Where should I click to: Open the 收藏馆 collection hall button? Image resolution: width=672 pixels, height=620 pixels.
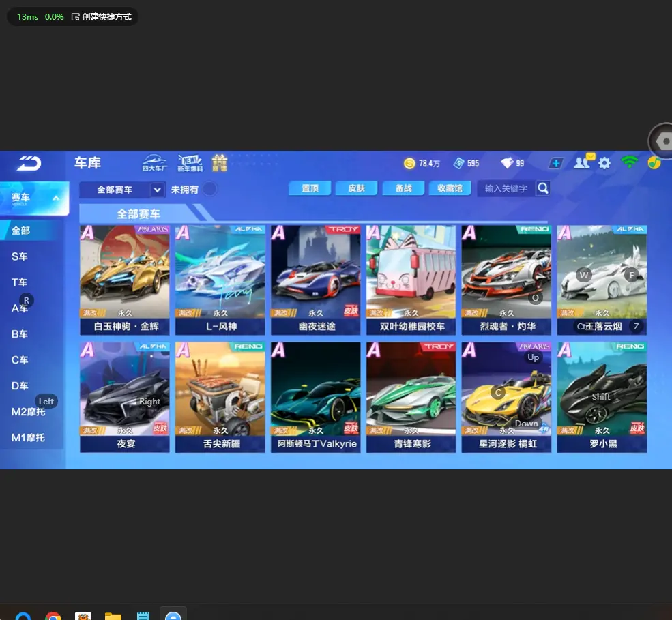(450, 188)
